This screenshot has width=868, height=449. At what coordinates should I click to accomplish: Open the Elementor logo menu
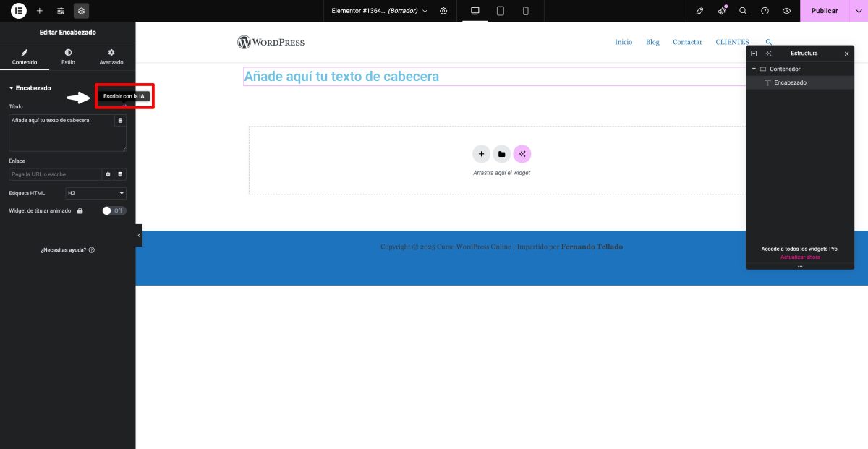[x=18, y=11]
